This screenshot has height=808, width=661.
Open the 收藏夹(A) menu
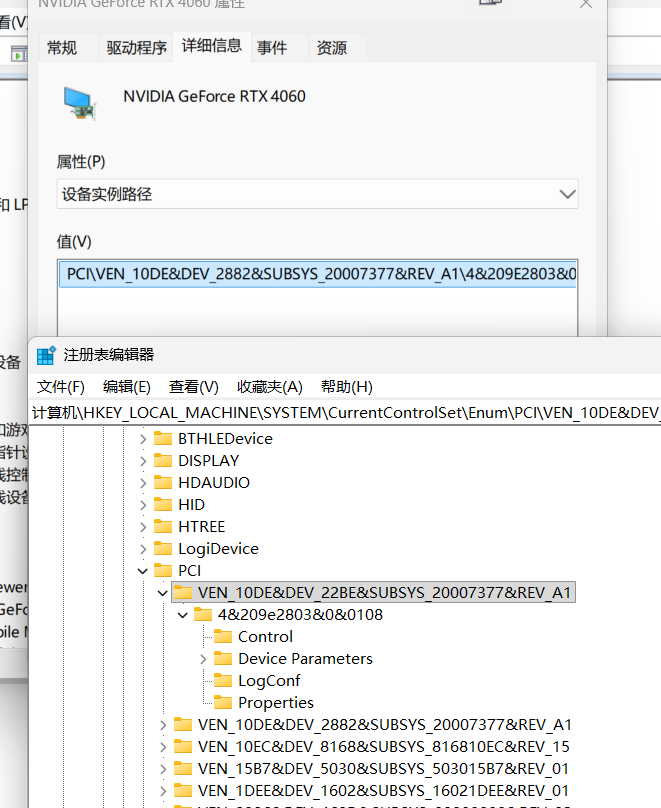(x=269, y=386)
